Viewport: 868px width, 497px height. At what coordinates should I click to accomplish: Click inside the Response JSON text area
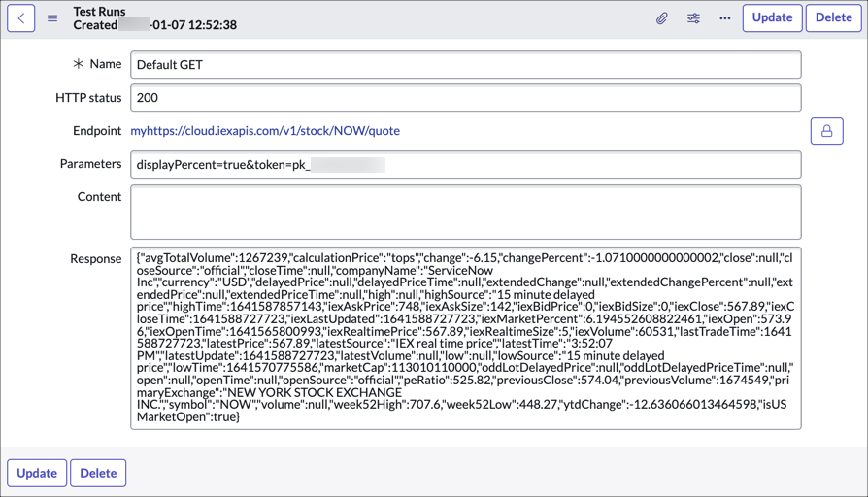click(466, 338)
